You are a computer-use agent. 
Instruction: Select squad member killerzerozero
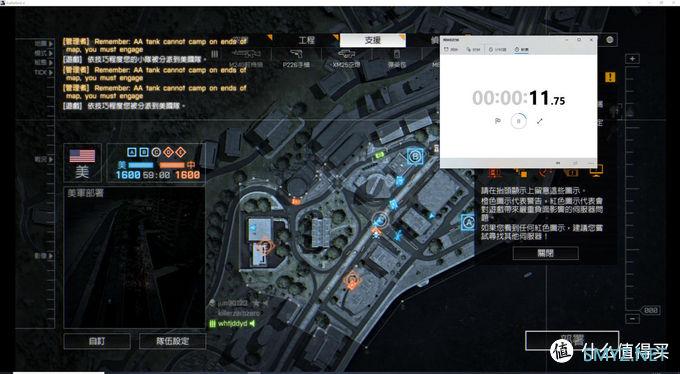click(x=238, y=313)
